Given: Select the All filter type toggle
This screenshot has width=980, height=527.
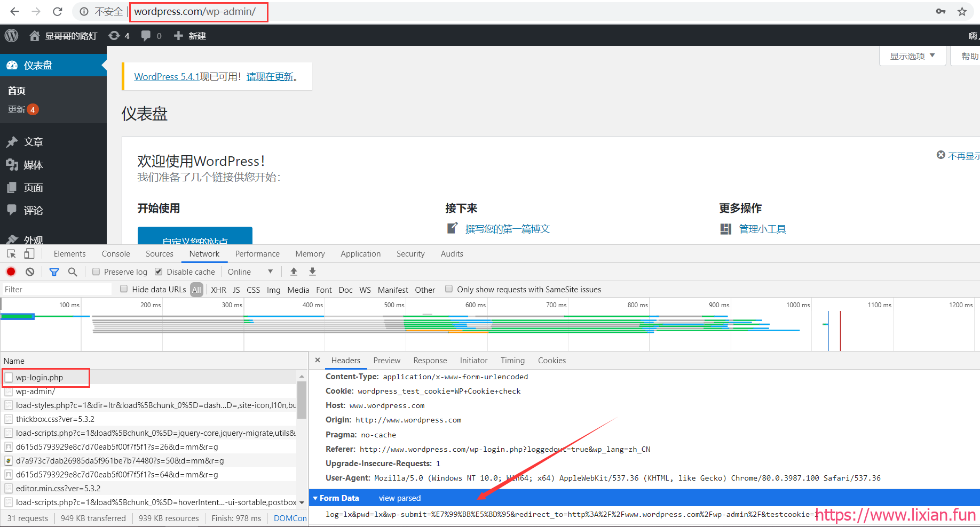Looking at the screenshot, I should (x=197, y=290).
